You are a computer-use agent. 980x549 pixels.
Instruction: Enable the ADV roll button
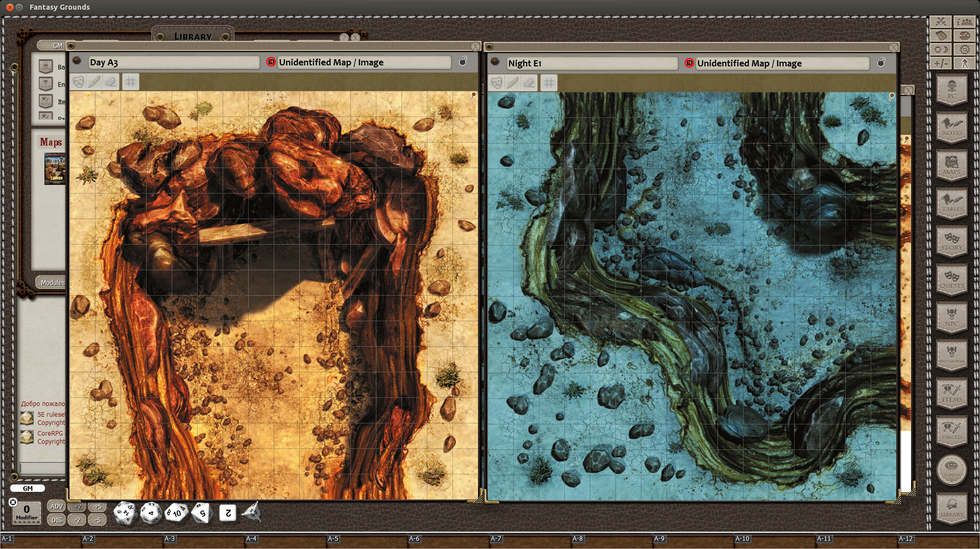pyautogui.click(x=56, y=506)
